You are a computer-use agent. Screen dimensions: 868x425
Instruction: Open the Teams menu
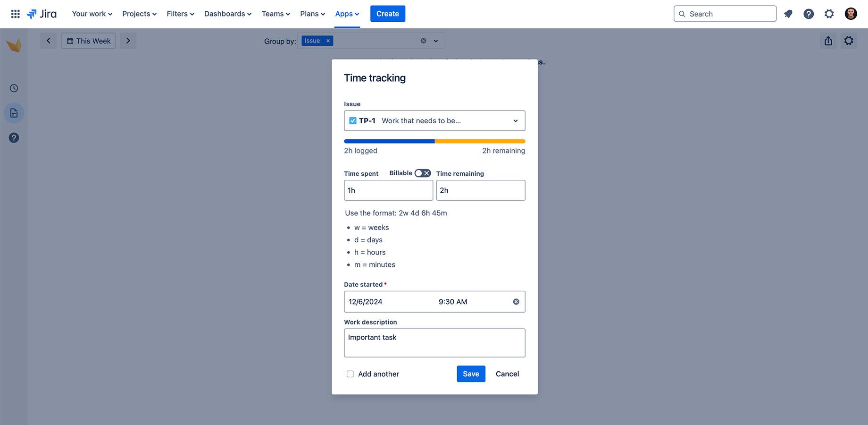tap(276, 14)
